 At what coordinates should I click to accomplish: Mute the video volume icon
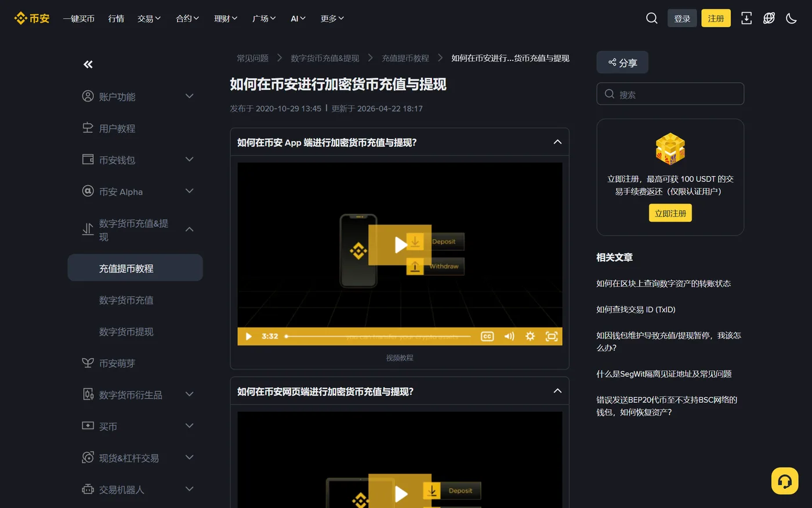click(509, 336)
